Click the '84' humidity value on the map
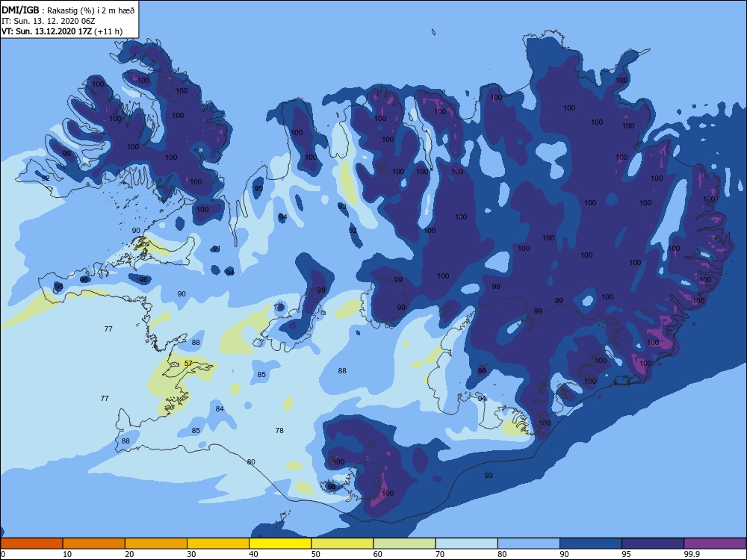The width and height of the screenshot is (747, 560). click(x=220, y=409)
